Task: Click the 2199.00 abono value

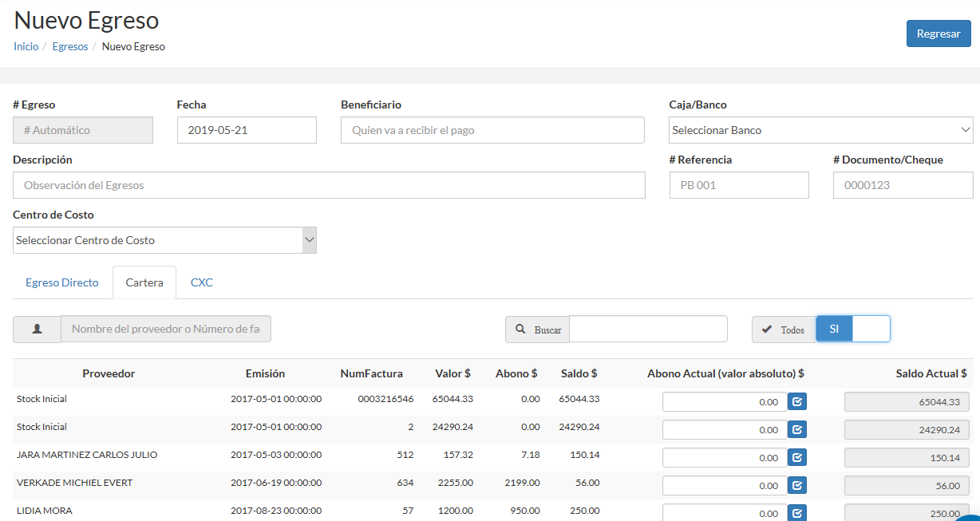Action: coord(523,483)
